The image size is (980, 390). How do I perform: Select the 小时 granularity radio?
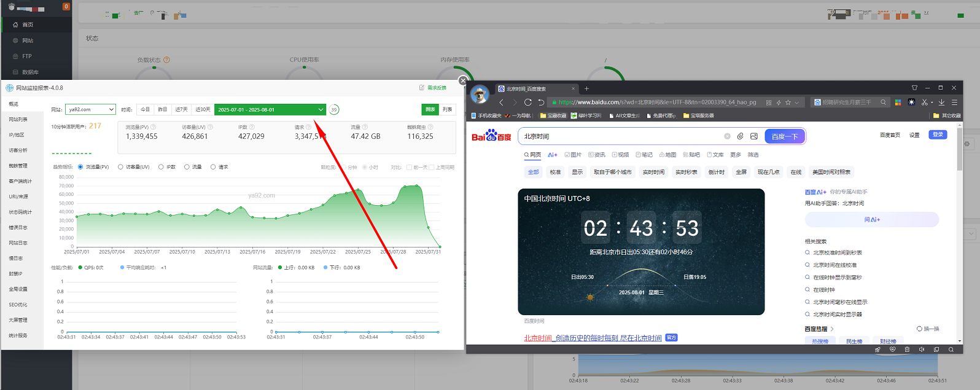coord(365,167)
